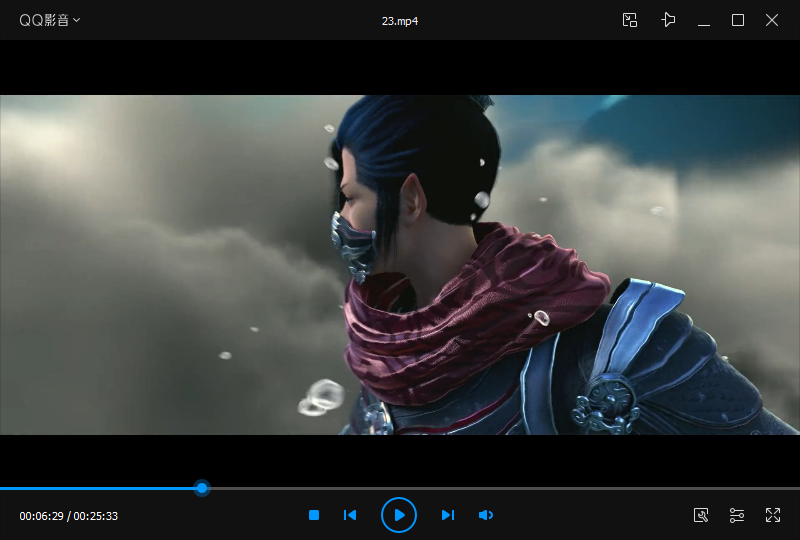Open the toolbox search icon
Viewport: 800px width, 540px height.
pyautogui.click(x=701, y=515)
